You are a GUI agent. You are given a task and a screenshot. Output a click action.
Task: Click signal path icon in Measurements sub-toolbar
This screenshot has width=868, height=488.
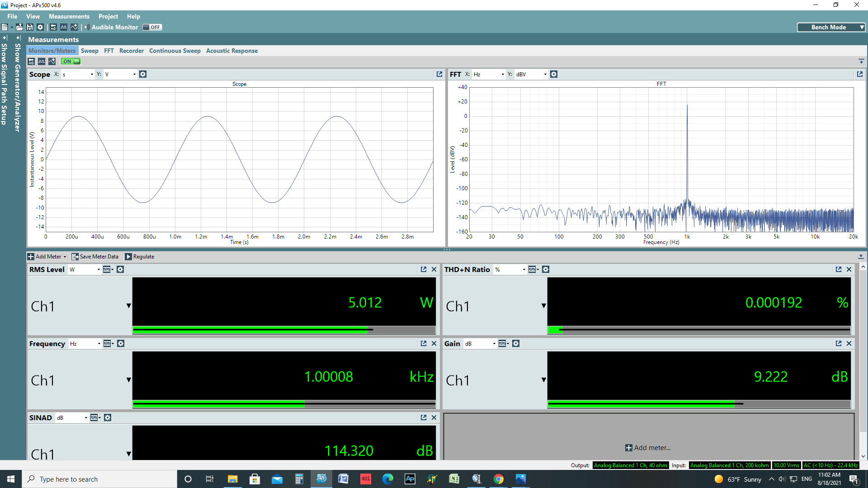(x=31, y=61)
